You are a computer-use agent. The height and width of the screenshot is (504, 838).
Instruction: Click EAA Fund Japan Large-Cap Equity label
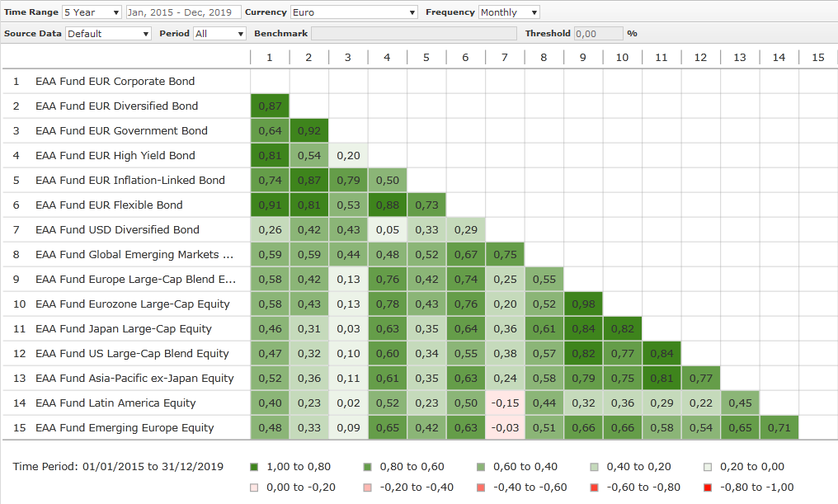click(123, 329)
